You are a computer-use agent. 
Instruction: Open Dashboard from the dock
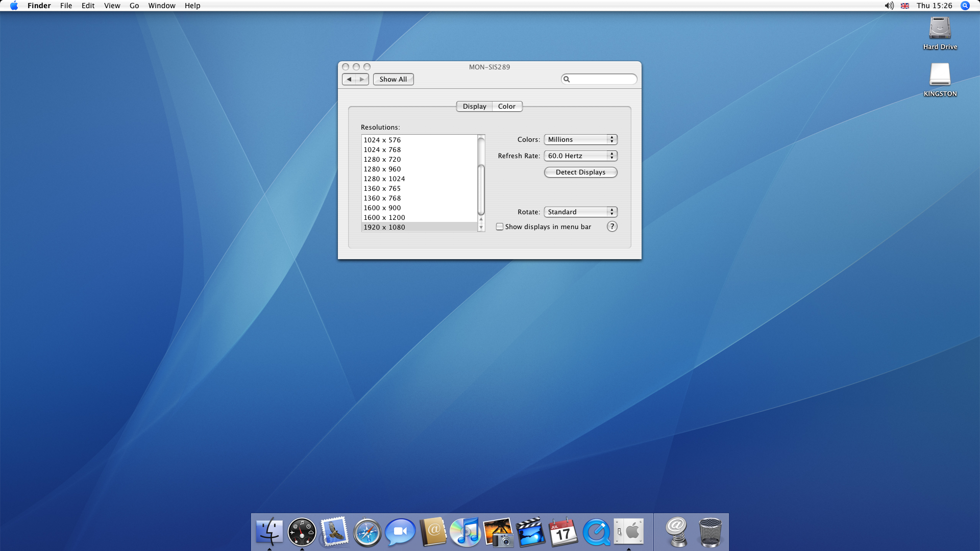click(x=302, y=532)
